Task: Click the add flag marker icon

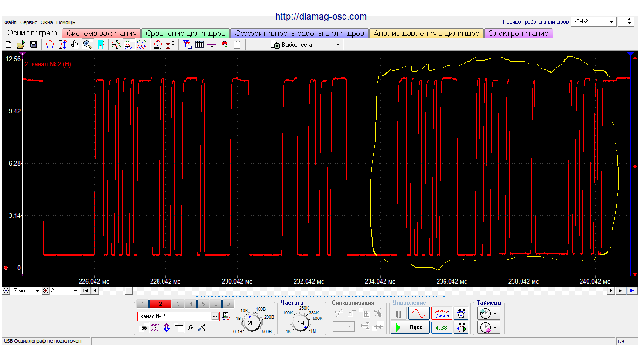Action: click(x=225, y=45)
